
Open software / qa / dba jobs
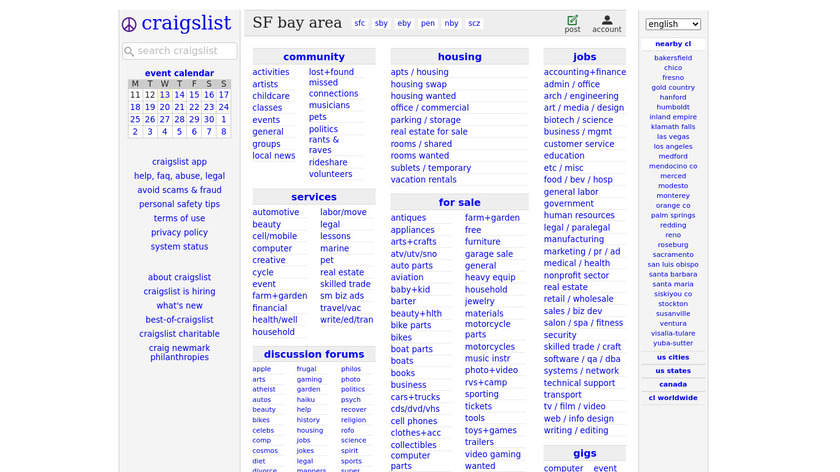(x=582, y=359)
